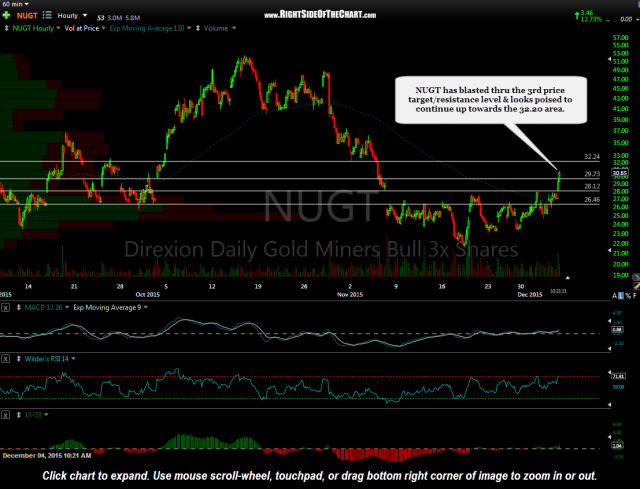
Task: Click the NUGT annotation text callout
Action: pos(491,100)
